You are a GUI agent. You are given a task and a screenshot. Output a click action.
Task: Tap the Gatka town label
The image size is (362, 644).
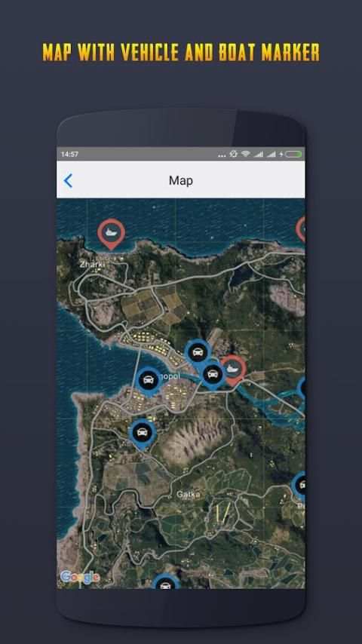click(189, 495)
